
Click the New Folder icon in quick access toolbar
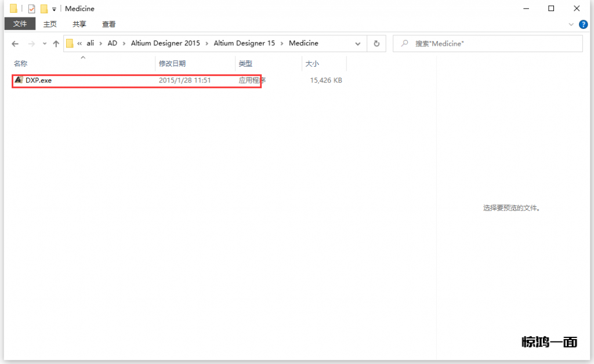click(x=44, y=9)
